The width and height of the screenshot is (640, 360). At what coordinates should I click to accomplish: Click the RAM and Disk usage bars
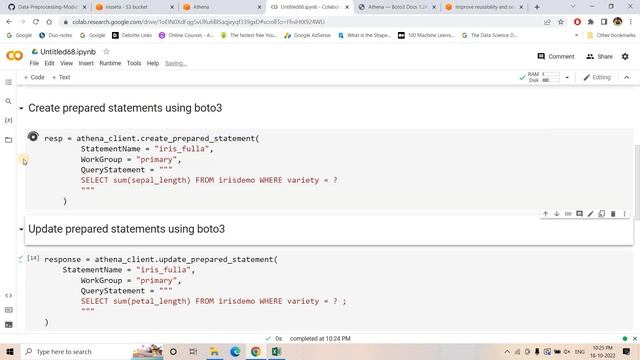(x=544, y=77)
